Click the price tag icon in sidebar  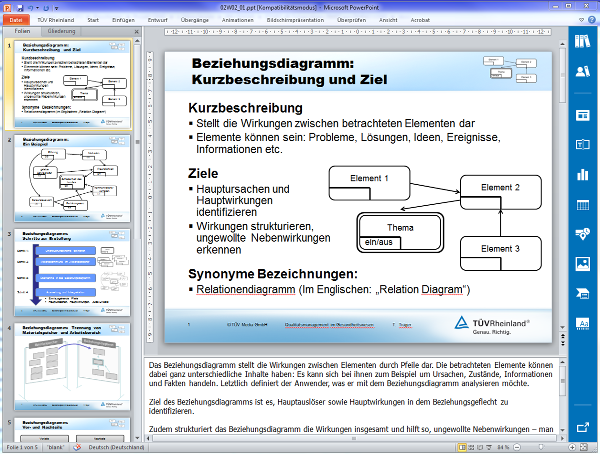point(583,235)
